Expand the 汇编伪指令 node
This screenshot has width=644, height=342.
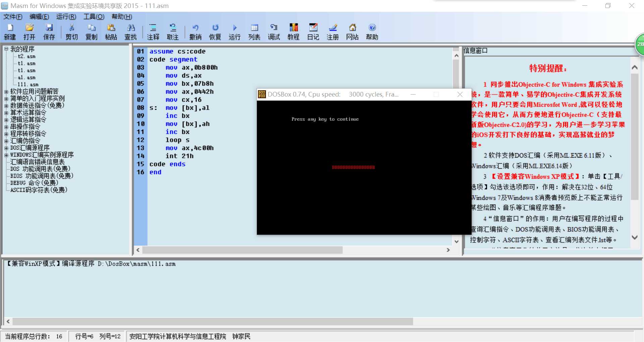6,141
